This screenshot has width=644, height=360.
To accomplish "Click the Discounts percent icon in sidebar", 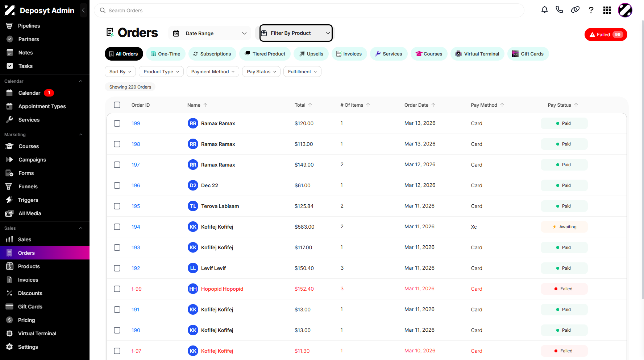I will [x=9, y=293].
